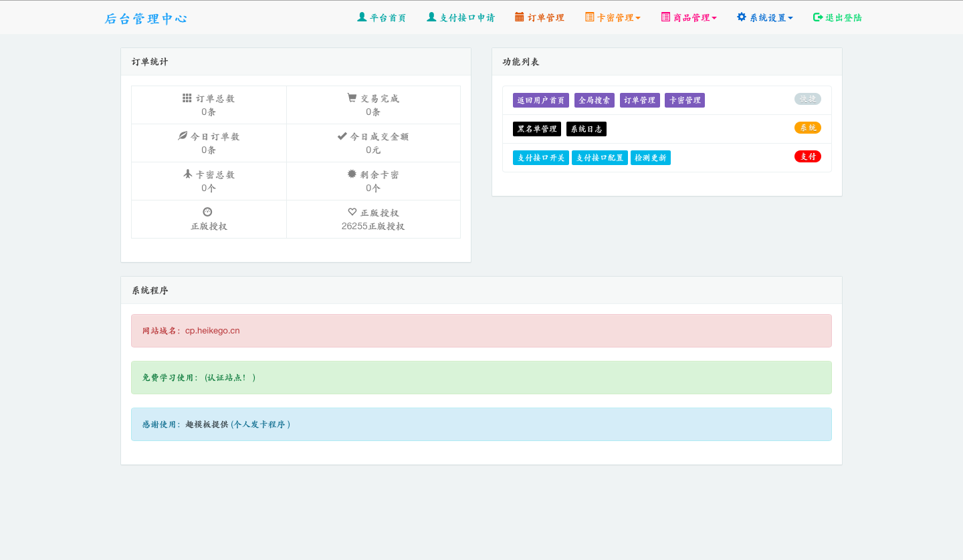The image size is (963, 560).
Task: Click the blue 检测更新 button
Action: pyautogui.click(x=651, y=158)
